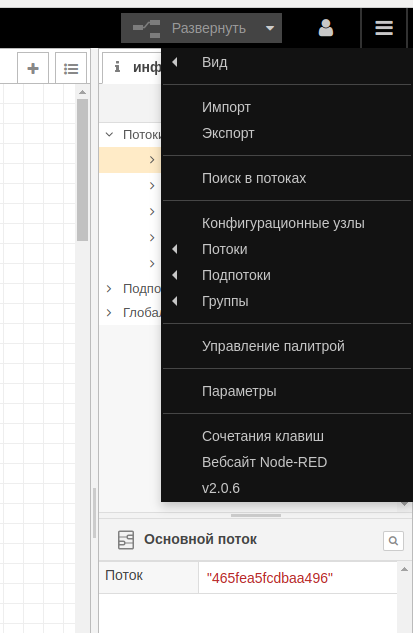Screen dimensions: 413x633
Task: Open Конфигурационные узлы menu item
Action: [287, 223]
